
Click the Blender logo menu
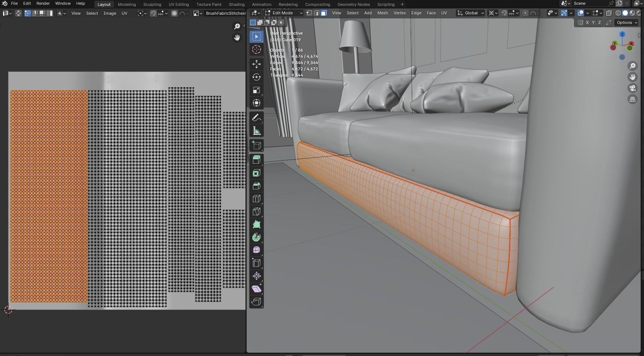tap(4, 3)
